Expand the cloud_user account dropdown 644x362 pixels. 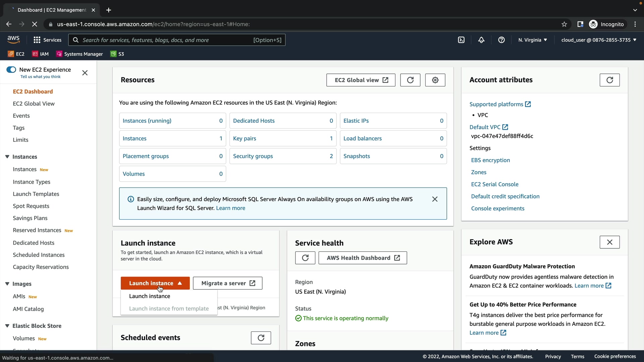pos(598,40)
